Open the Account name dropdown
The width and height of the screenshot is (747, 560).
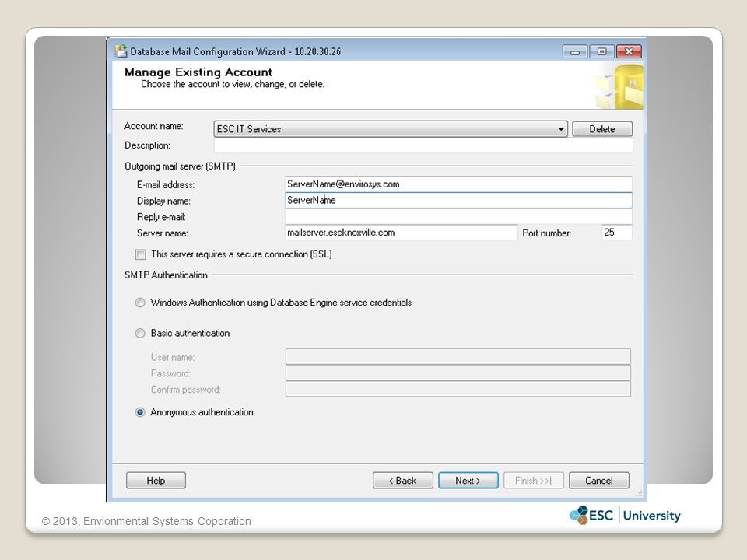391,129
